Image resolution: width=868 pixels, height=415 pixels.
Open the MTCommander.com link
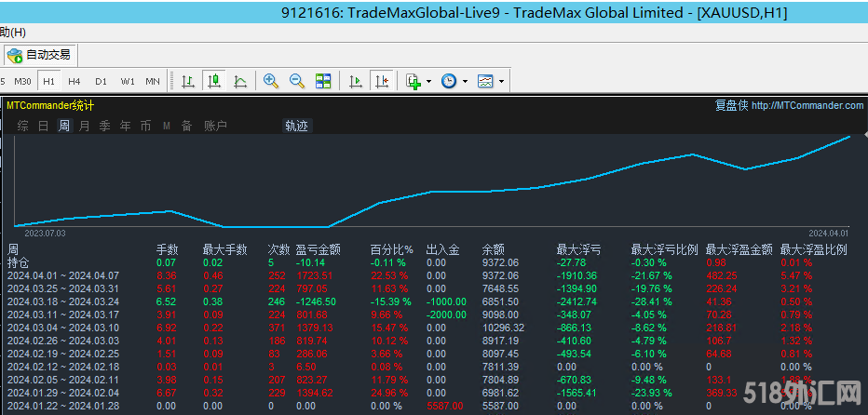(x=807, y=106)
